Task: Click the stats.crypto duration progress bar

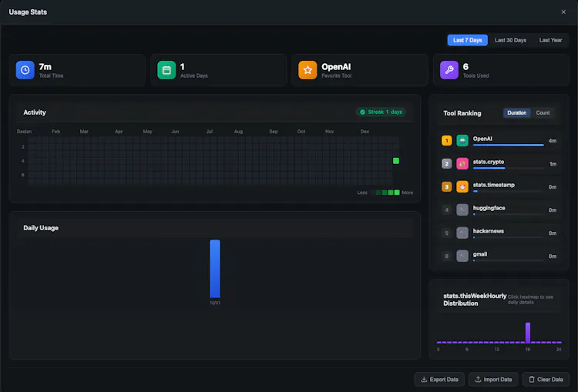Action: [508, 169]
